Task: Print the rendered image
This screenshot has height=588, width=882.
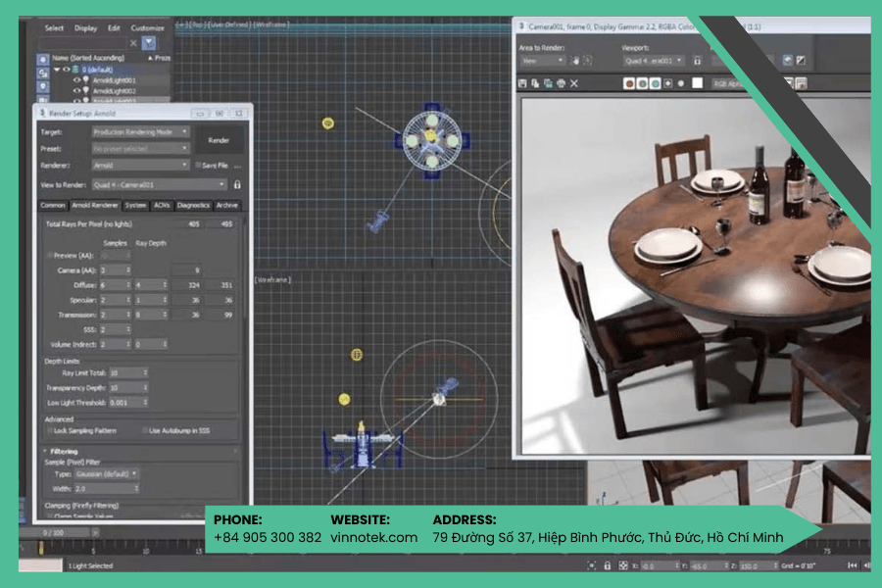Action: (561, 83)
